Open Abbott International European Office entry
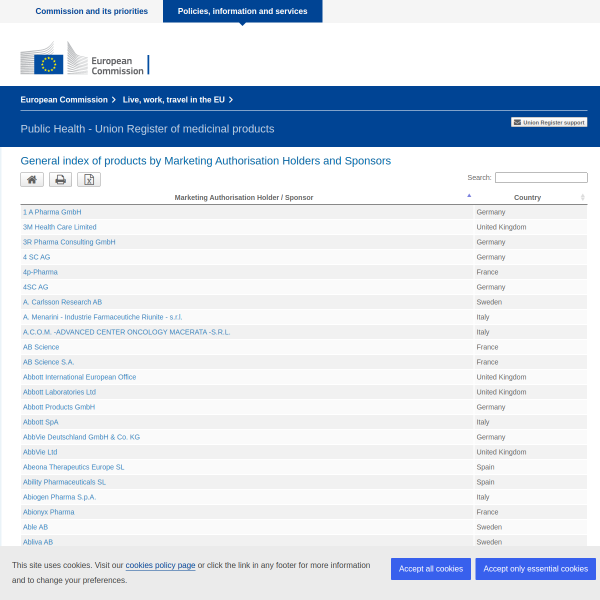This screenshot has width=600, height=600. (x=79, y=377)
